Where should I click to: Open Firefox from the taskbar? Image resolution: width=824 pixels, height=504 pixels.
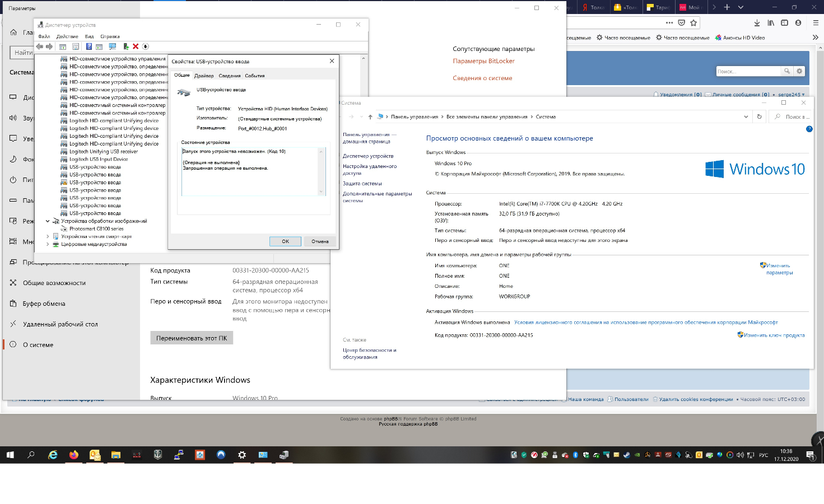pyautogui.click(x=73, y=455)
